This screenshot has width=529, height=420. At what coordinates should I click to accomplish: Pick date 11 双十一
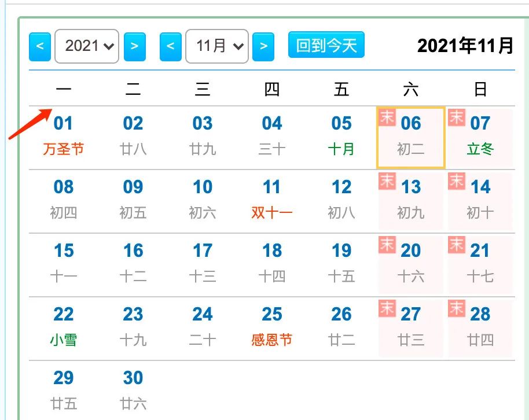click(272, 200)
